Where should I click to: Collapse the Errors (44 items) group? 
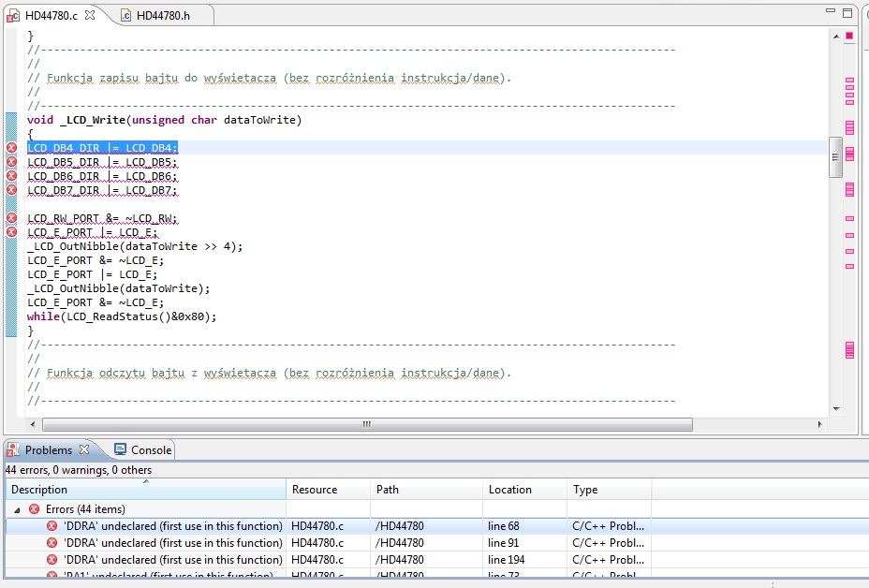point(17,509)
